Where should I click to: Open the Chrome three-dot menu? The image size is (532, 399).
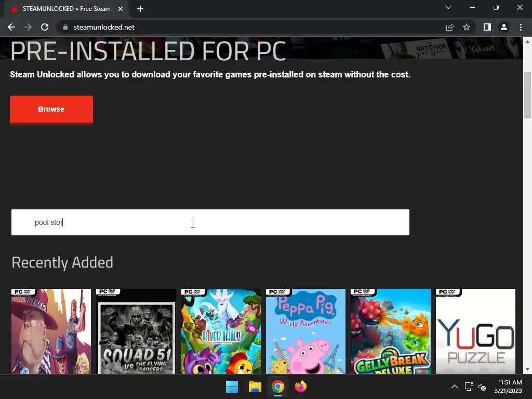(521, 27)
